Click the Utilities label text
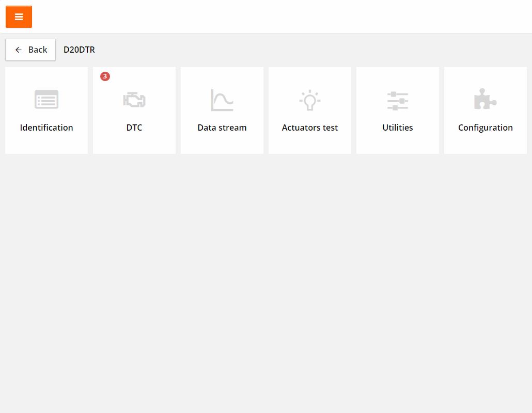Image resolution: width=532 pixels, height=413 pixels. tap(398, 128)
